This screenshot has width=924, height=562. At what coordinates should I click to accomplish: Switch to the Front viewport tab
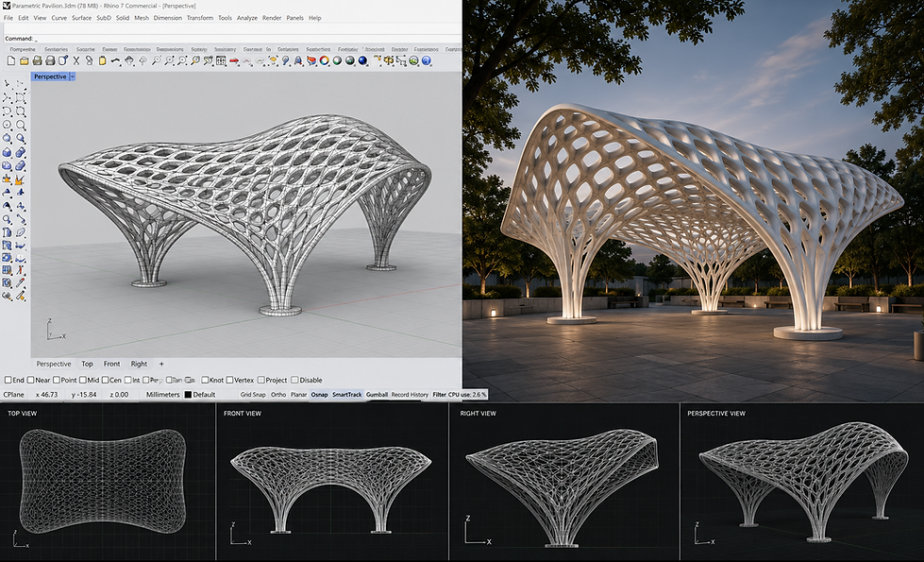[x=111, y=364]
